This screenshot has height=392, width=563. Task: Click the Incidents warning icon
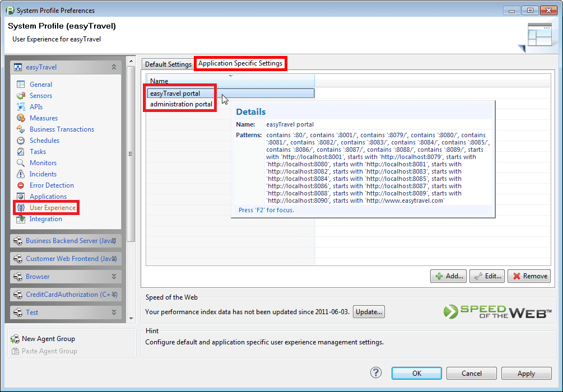point(21,174)
